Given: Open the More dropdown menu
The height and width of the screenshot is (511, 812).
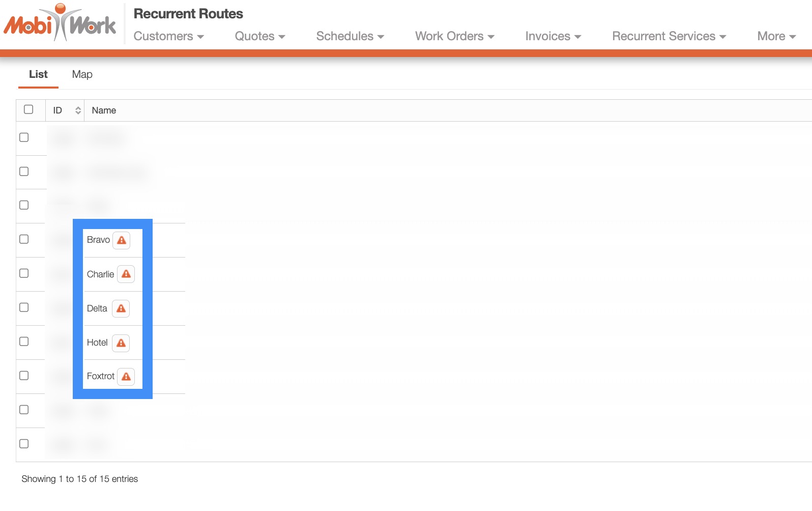Looking at the screenshot, I should point(776,36).
